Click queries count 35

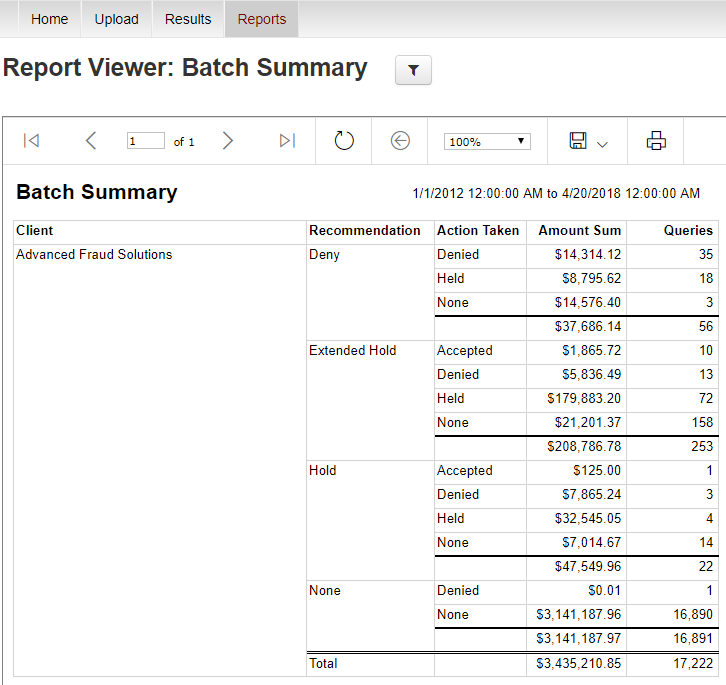pyautogui.click(x=706, y=254)
